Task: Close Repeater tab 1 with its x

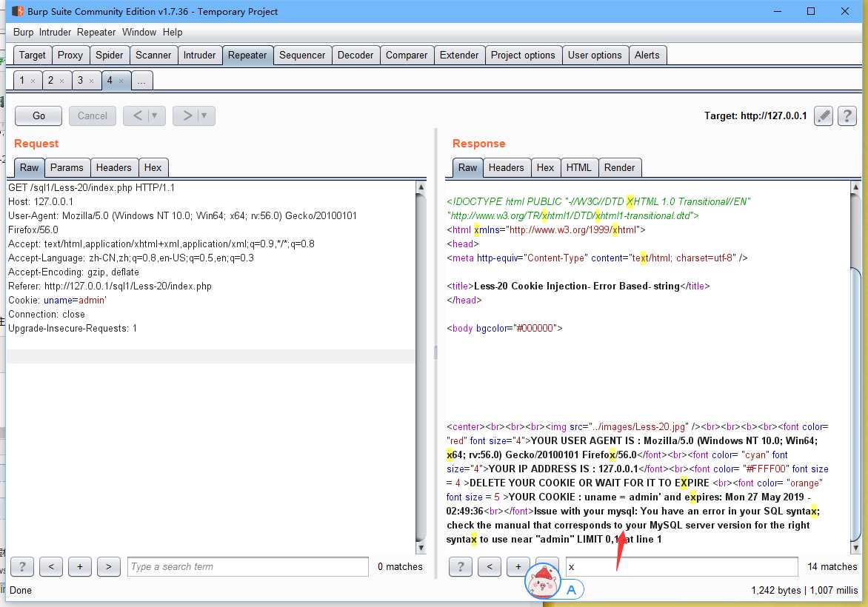Action: pyautogui.click(x=33, y=81)
